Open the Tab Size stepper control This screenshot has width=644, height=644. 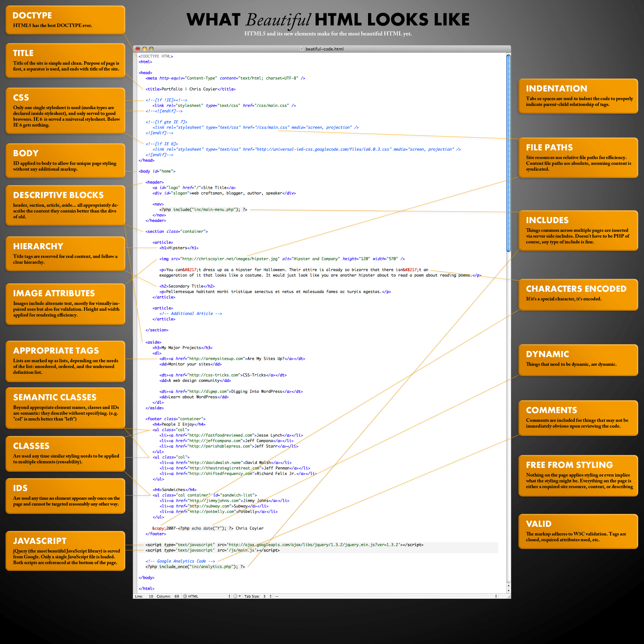tap(270, 596)
